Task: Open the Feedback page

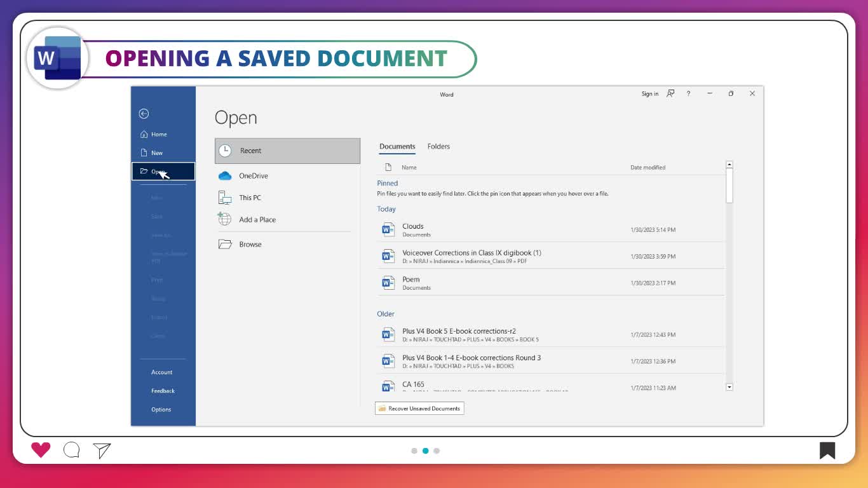Action: [x=163, y=391]
